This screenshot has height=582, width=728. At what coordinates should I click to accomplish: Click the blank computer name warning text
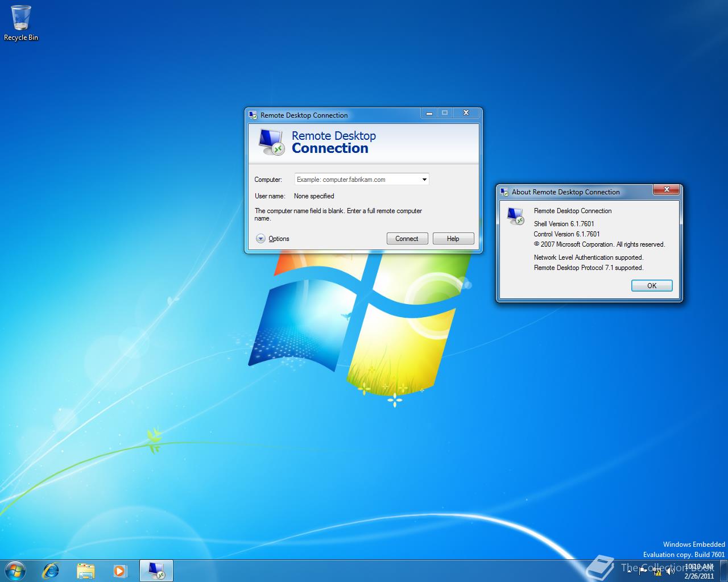click(338, 214)
